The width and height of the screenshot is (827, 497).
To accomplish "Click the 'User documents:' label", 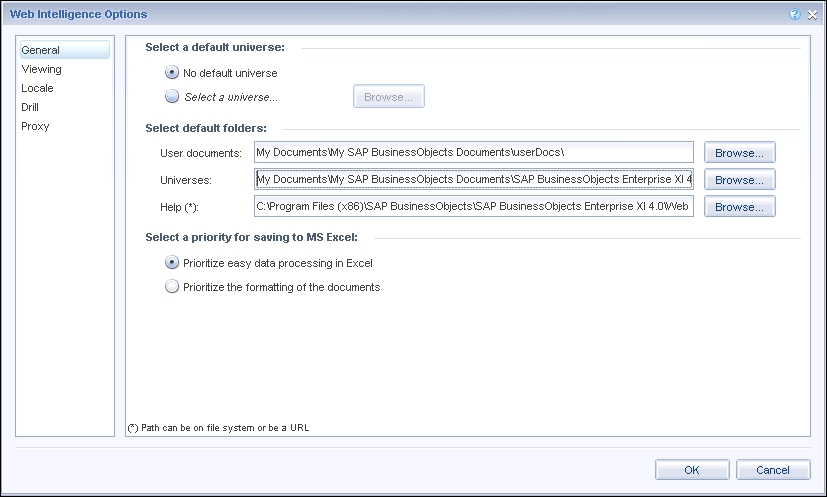I will [201, 153].
